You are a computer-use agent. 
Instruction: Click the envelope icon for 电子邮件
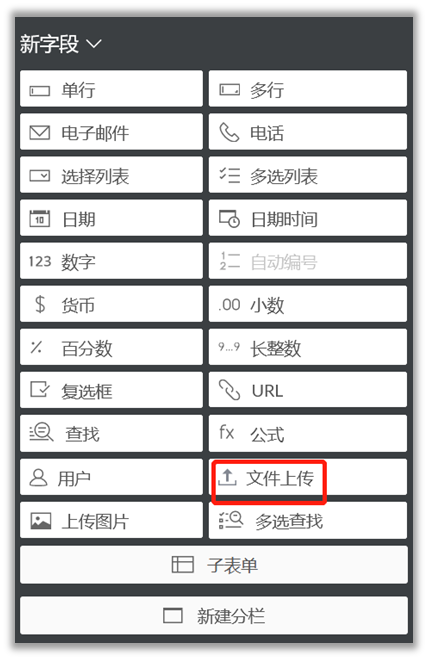click(x=40, y=133)
